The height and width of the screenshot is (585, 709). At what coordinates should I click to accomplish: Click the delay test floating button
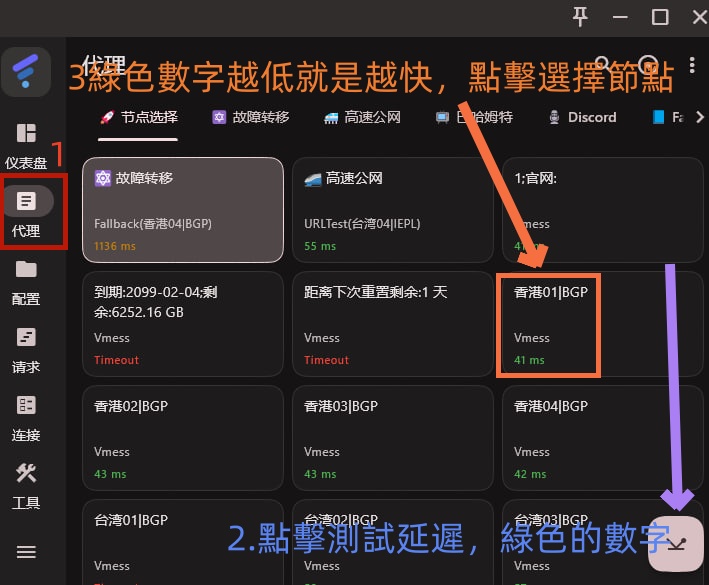(x=676, y=544)
